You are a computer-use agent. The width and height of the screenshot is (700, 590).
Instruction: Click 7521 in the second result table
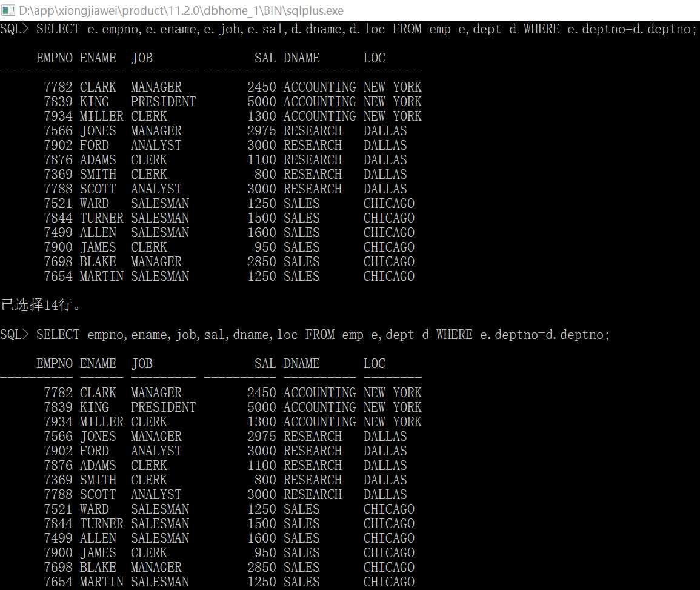coord(58,509)
